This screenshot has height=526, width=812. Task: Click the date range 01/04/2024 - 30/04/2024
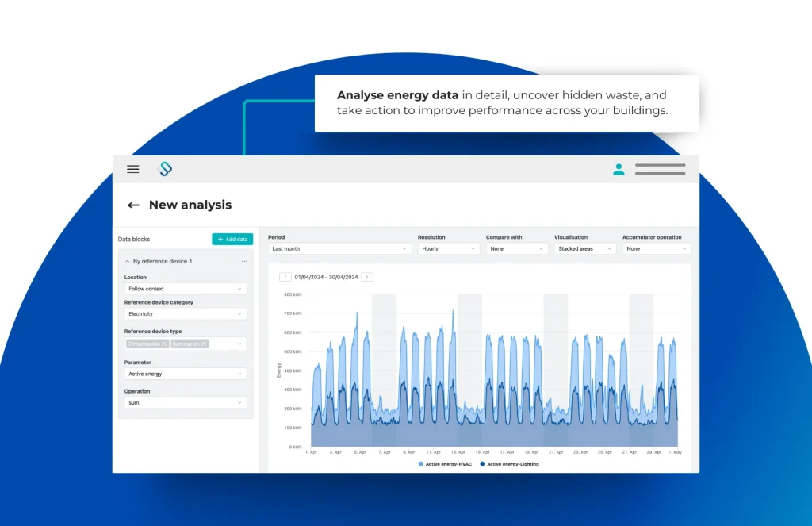326,277
